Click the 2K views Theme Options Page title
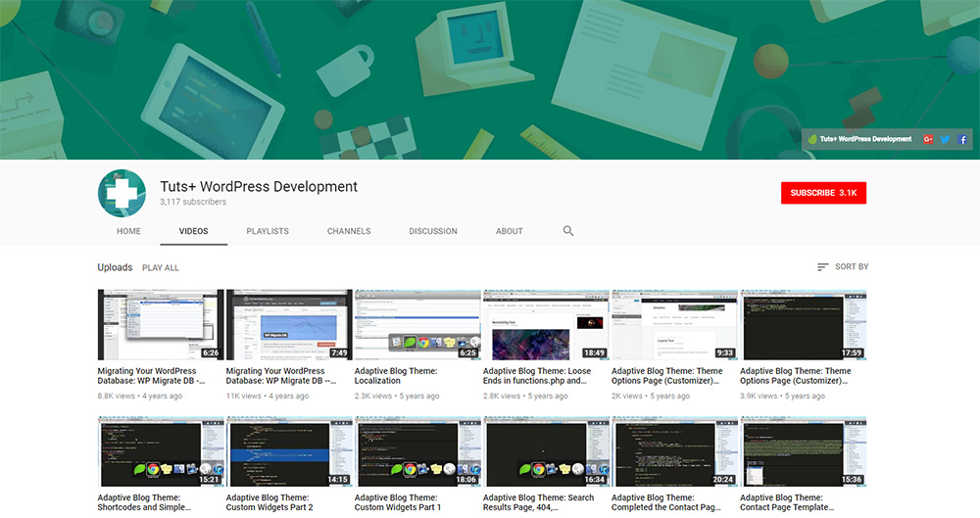Viewport: 980px width, 518px height. [x=666, y=376]
